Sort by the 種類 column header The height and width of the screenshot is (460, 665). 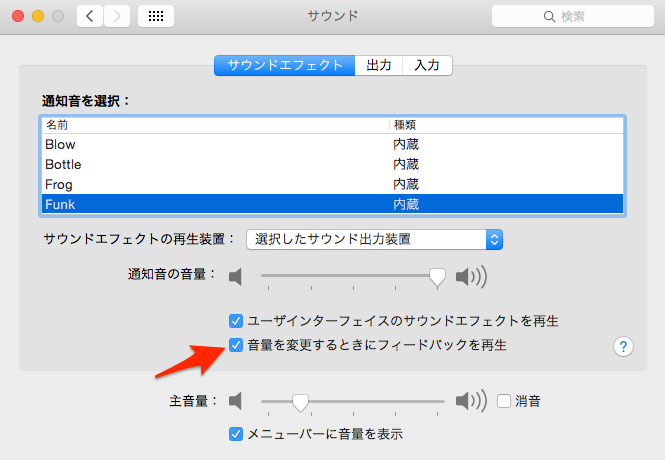point(506,125)
